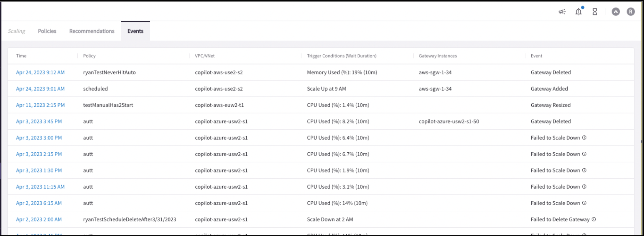
Task: Click copilot-aws-euw2-t1 VPC cell
Action: click(219, 105)
